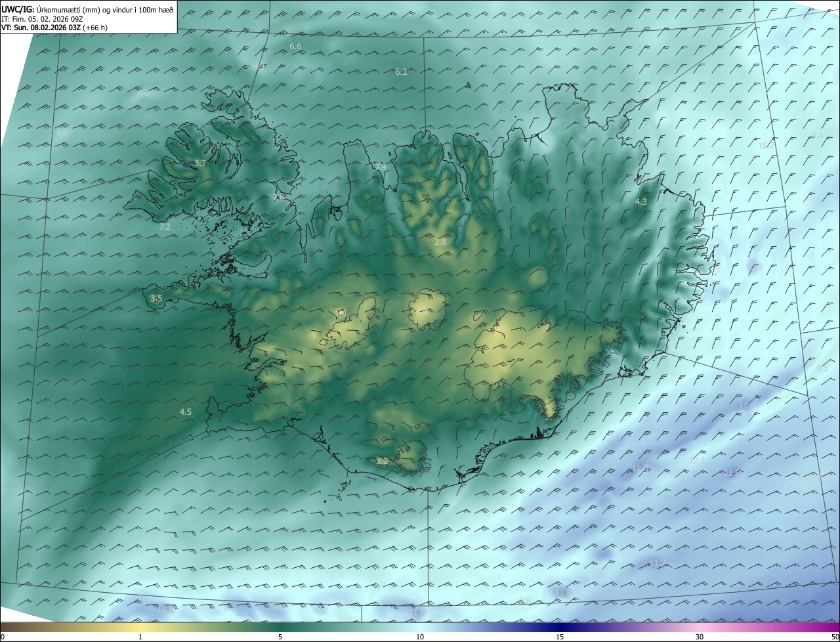Click the 12.0 value on the map

coord(732,473)
